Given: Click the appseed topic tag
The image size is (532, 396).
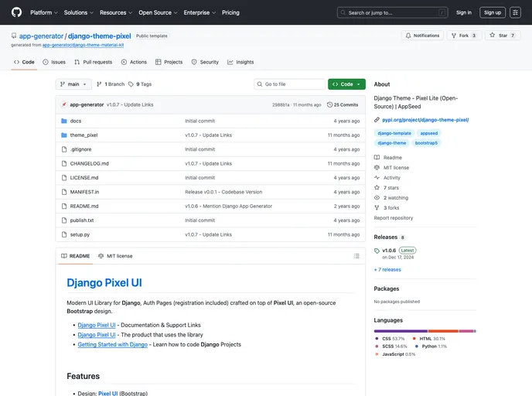Looking at the screenshot, I should (x=429, y=133).
